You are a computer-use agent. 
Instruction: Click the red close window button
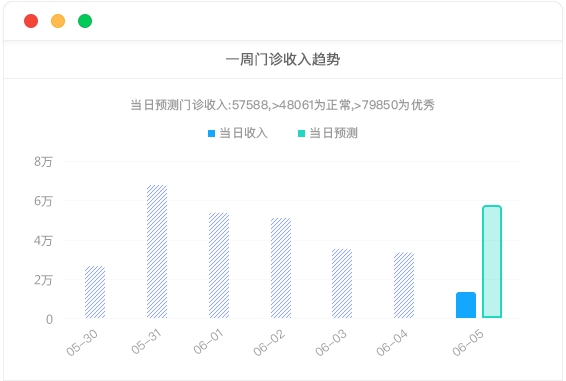click(x=31, y=21)
